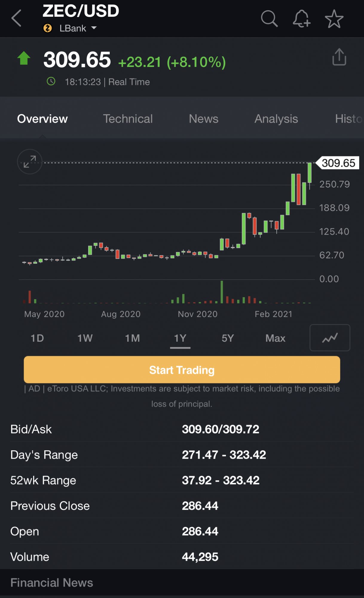The width and height of the screenshot is (364, 598).
Task: Tap the back arrow icon
Action: (17, 19)
